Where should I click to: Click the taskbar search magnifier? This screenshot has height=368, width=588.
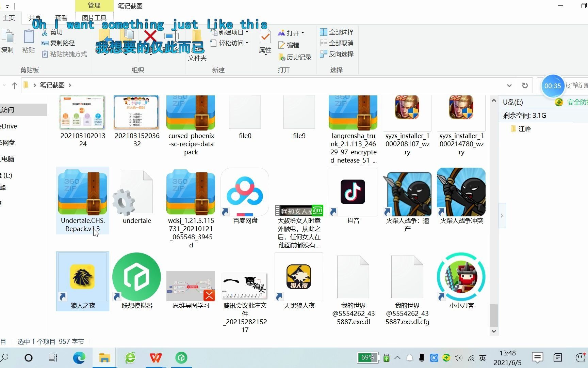(5, 358)
